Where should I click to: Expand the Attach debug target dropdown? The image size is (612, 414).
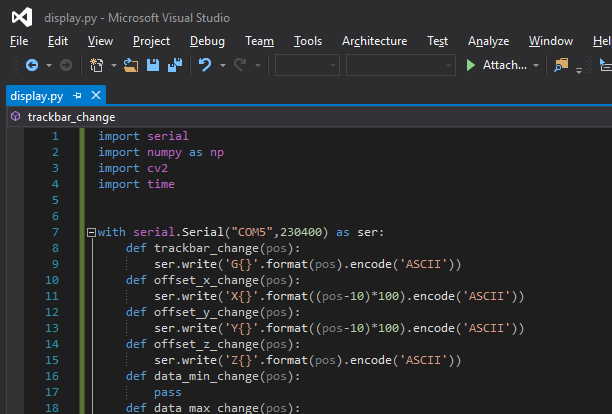tap(536, 66)
